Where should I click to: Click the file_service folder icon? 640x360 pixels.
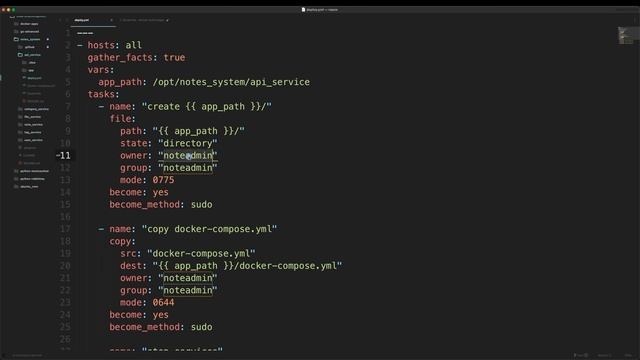click(20, 117)
